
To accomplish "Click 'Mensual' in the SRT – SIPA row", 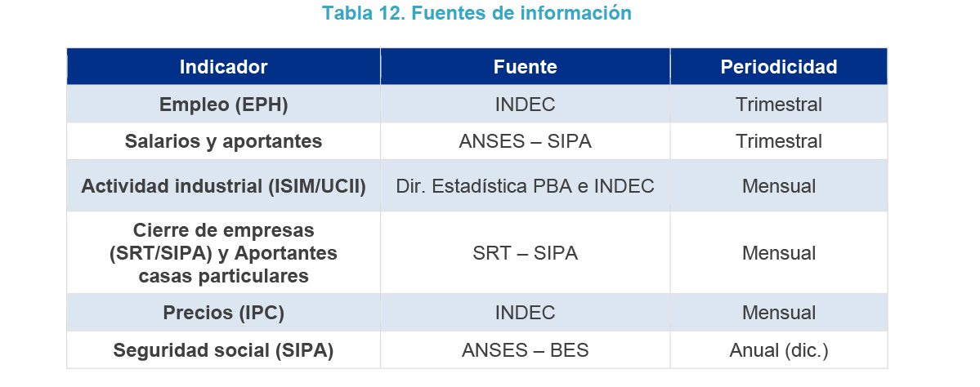I will (x=778, y=253).
